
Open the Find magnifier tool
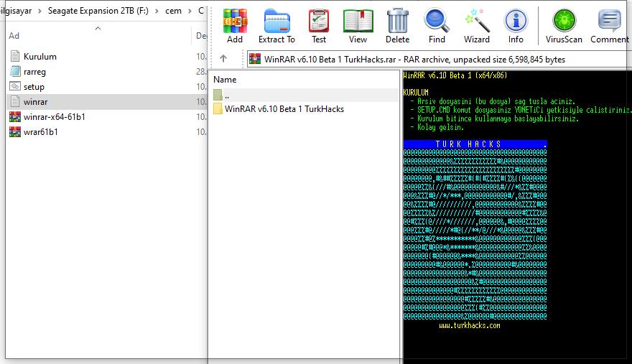point(437,26)
